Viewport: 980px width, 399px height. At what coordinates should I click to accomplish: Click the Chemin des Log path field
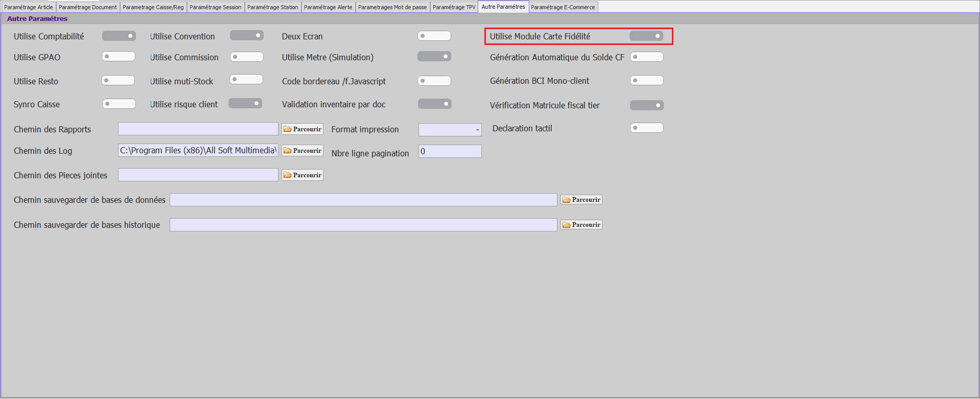coord(198,150)
